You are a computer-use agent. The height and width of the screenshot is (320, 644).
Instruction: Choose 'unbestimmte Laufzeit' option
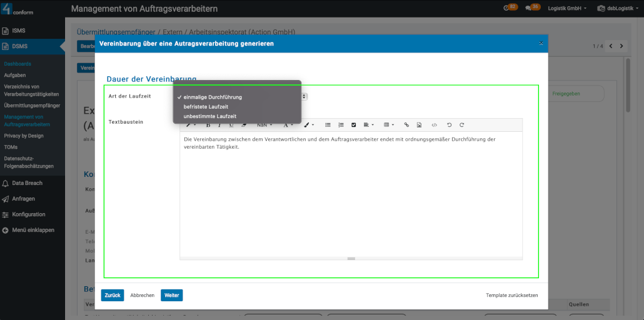coord(209,116)
